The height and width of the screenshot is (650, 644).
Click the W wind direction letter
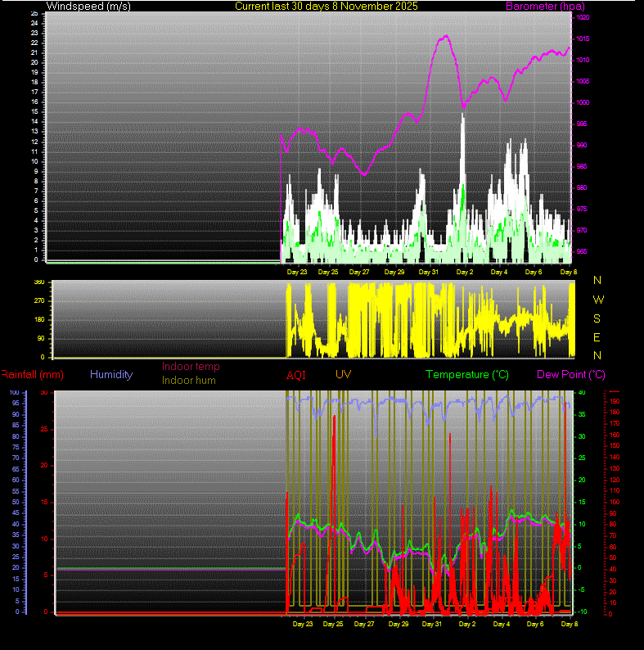coord(597,299)
